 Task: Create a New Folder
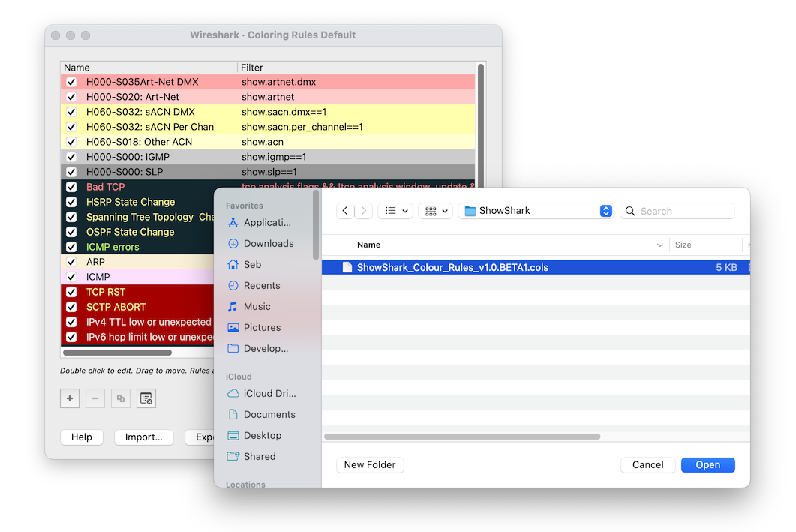click(370, 464)
